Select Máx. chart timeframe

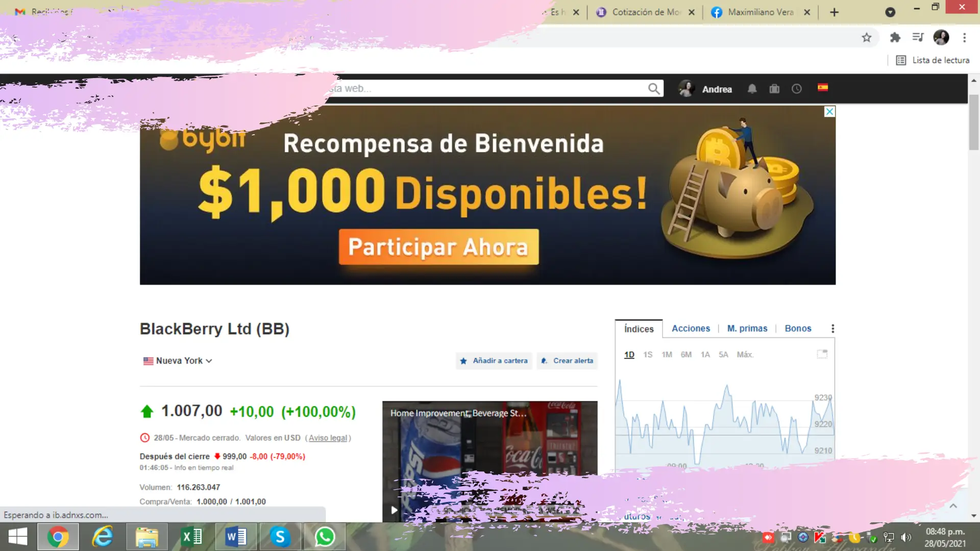point(745,355)
